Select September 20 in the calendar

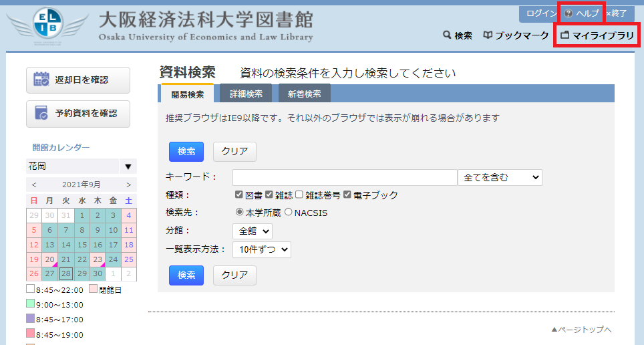point(49,259)
